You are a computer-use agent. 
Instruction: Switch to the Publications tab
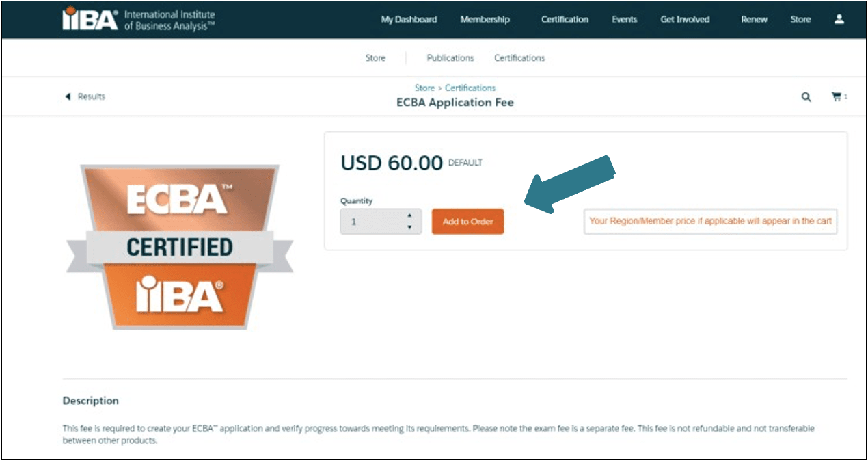pyautogui.click(x=450, y=57)
